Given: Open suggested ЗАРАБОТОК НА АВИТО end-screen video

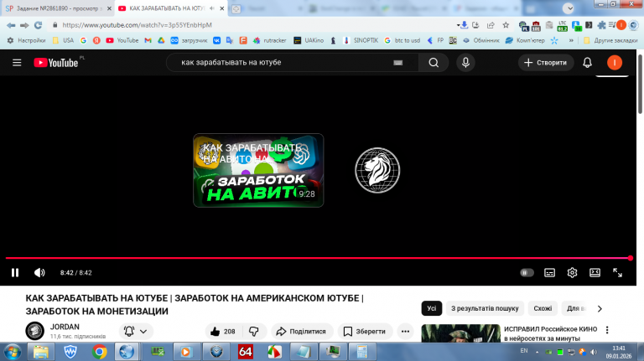Looking at the screenshot, I should click(258, 170).
